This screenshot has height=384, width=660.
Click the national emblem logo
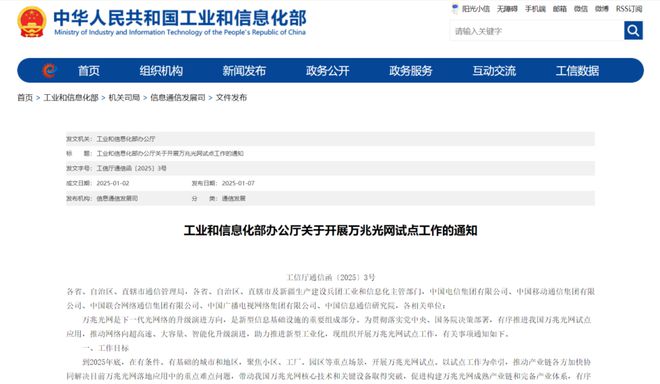[32, 22]
